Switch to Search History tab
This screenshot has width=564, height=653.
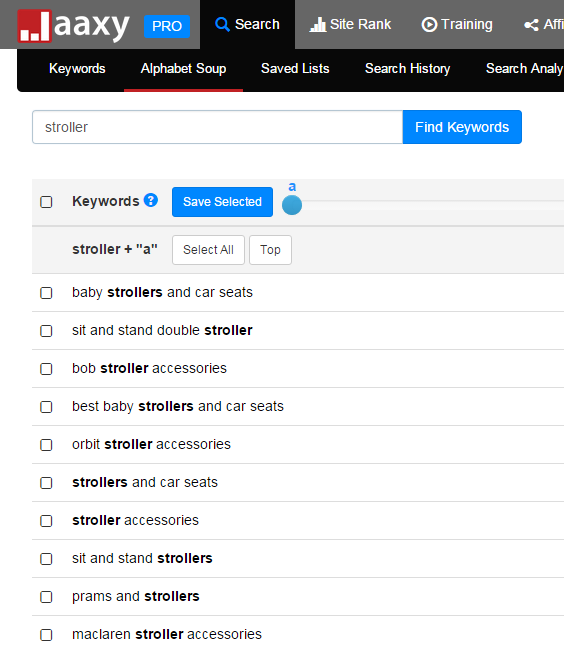click(x=407, y=68)
